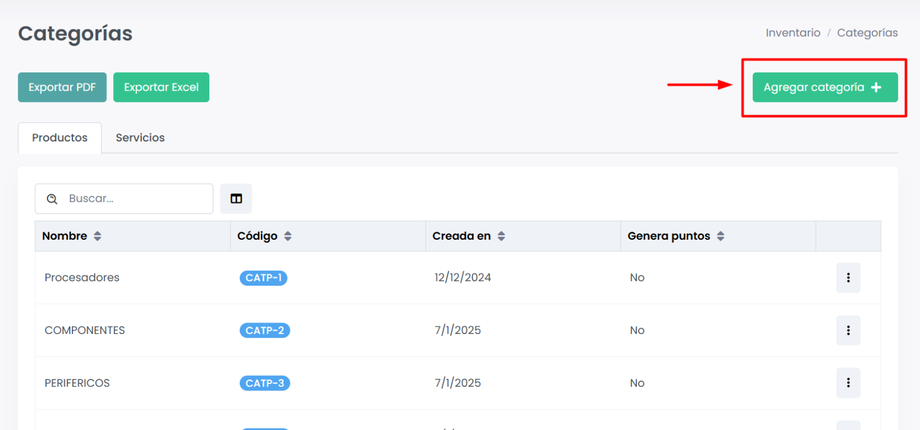Click the Categorías breadcrumb item
Screen dimensions: 920x430
(867, 33)
